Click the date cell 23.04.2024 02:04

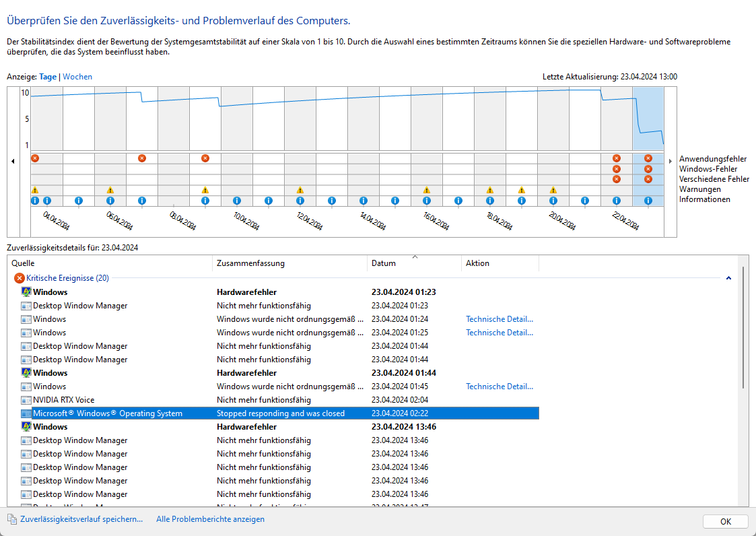[400, 400]
